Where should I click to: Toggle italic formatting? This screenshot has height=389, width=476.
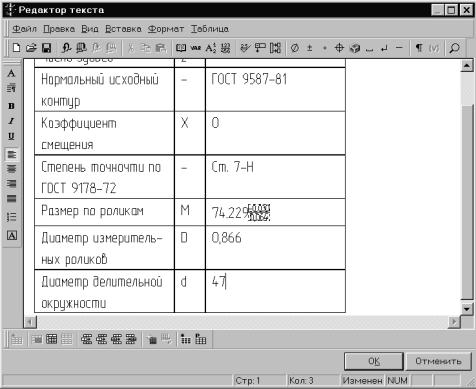11,121
